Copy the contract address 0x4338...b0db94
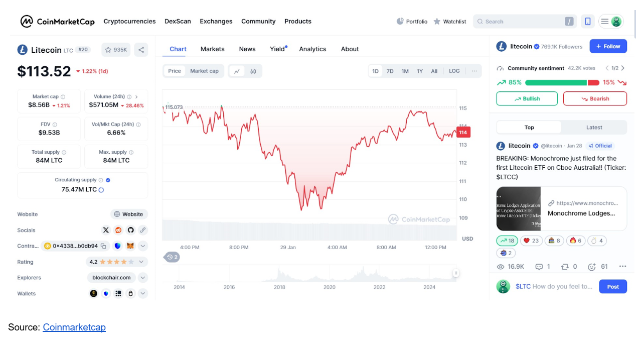This screenshot has width=644, height=339. pos(103,246)
